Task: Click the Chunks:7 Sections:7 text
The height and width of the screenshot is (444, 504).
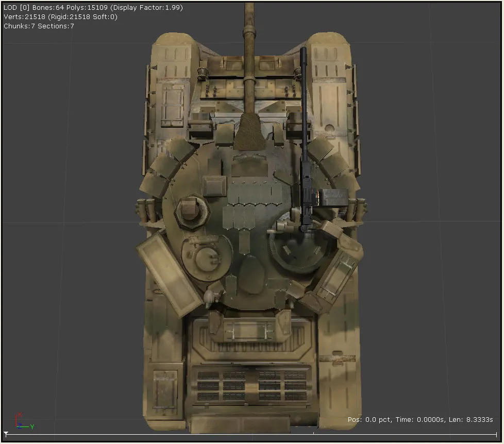Action: click(39, 26)
